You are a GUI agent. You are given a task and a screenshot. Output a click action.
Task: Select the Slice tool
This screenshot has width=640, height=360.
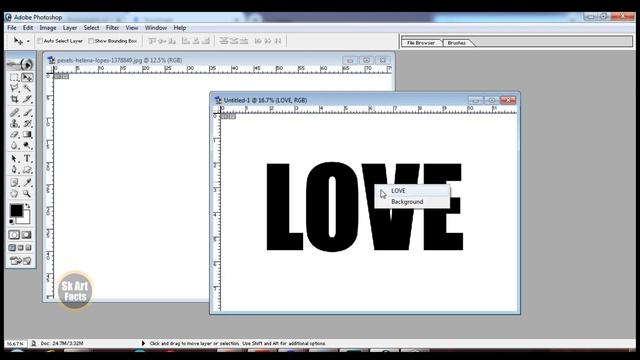coord(27,99)
